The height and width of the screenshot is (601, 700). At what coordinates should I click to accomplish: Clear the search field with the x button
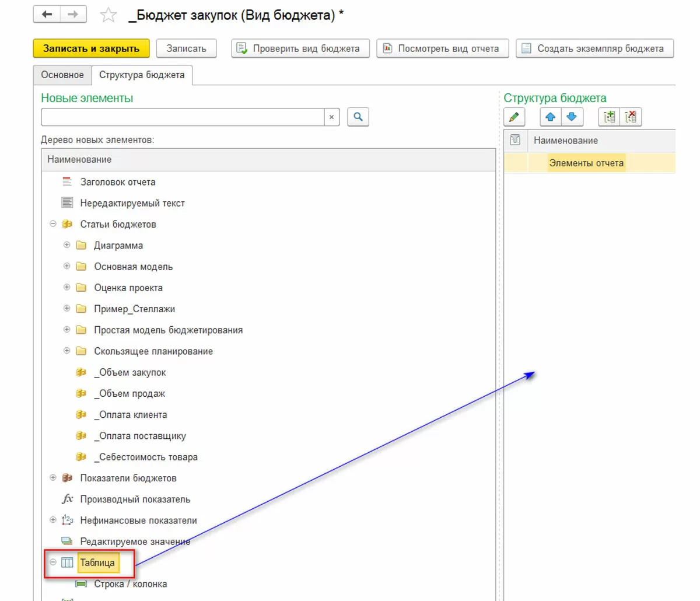tap(331, 117)
